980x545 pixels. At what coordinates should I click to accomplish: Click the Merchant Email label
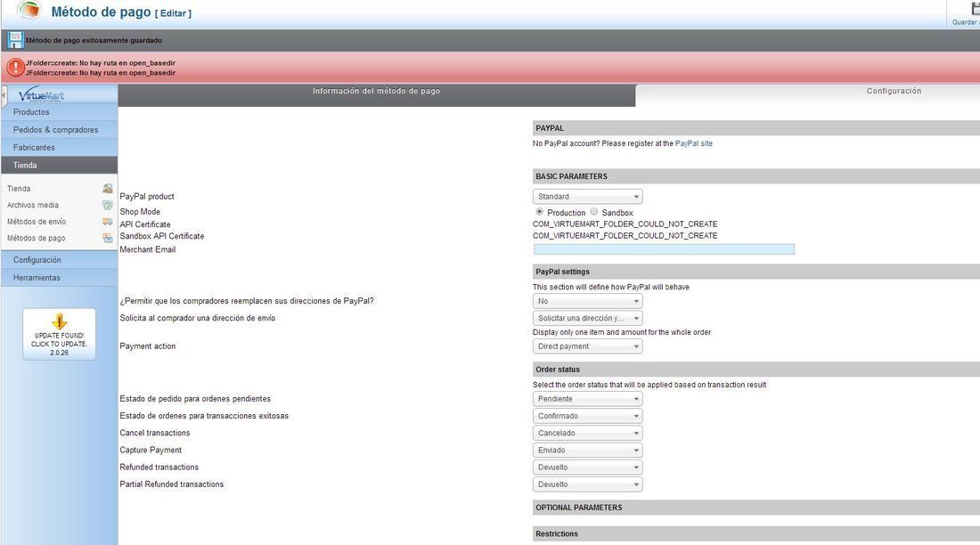[x=148, y=249]
